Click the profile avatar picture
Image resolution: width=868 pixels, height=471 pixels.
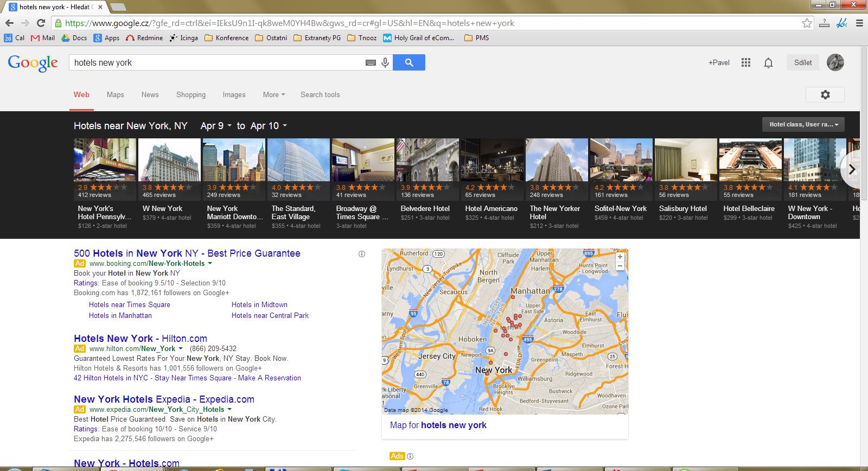[835, 62]
